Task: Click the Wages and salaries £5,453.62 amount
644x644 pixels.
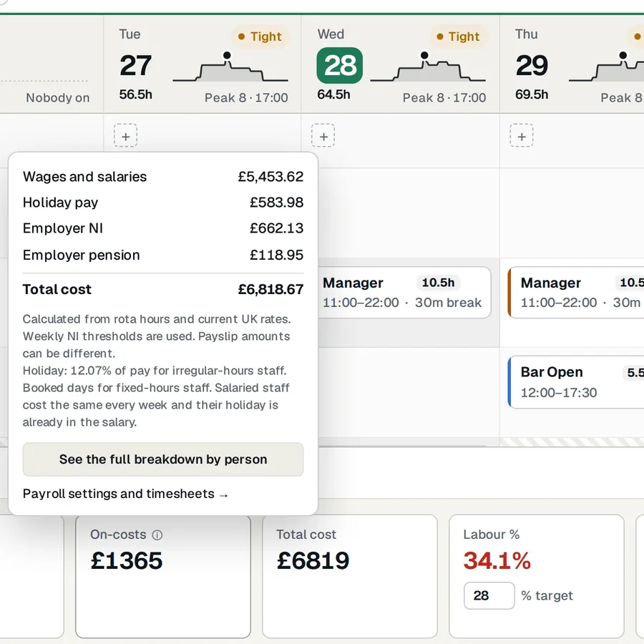Action: [x=270, y=177]
